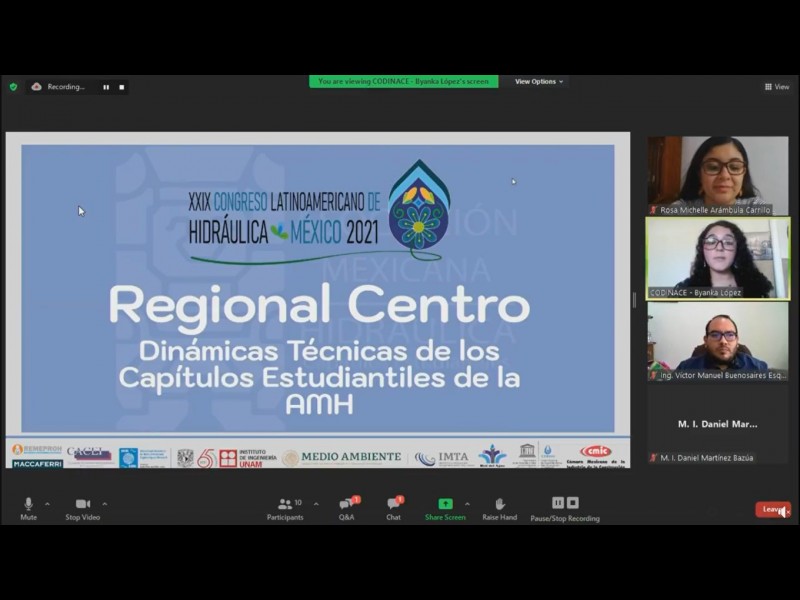Click the M. I. Daniel Martínez Bazúa tile
800x600 pixels.
pyautogui.click(x=717, y=425)
